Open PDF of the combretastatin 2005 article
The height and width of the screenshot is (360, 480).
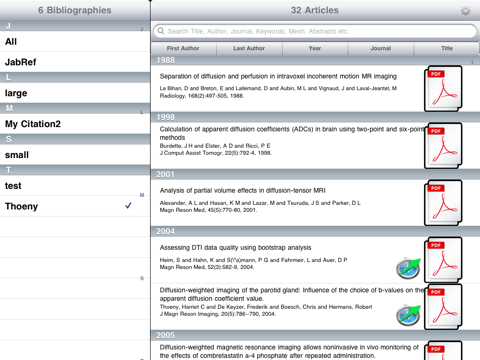click(x=443, y=350)
